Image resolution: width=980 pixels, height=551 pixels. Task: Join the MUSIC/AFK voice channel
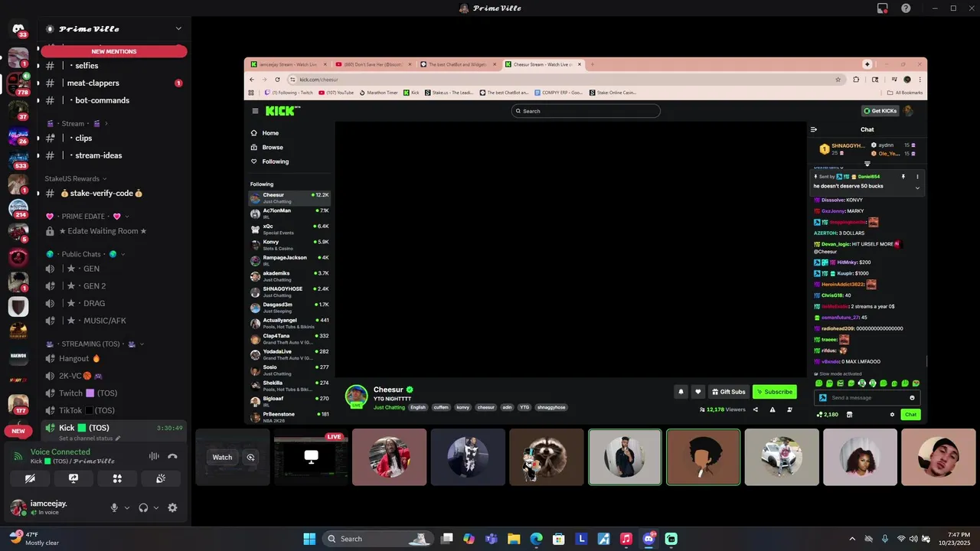pyautogui.click(x=114, y=321)
